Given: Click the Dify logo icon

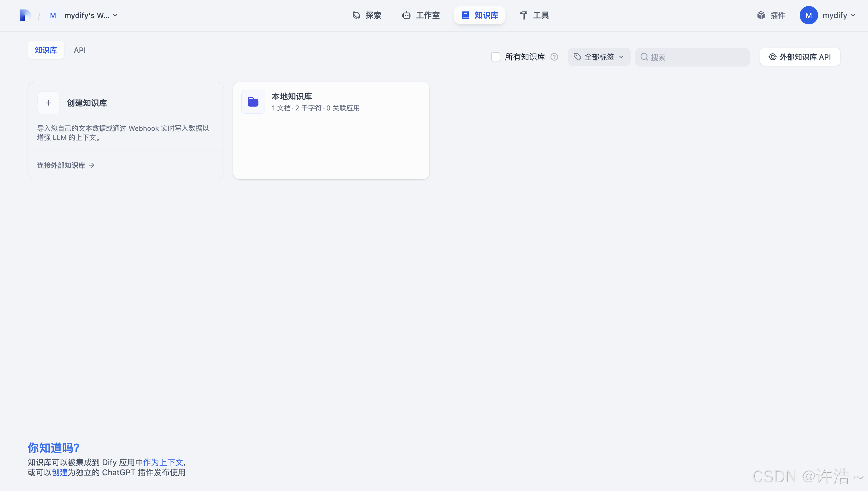Looking at the screenshot, I should pyautogui.click(x=25, y=15).
